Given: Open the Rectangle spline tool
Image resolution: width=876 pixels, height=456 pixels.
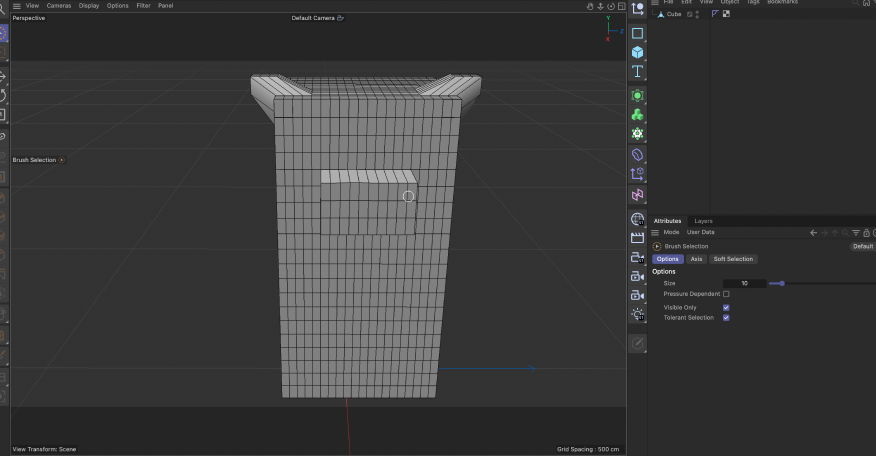Looking at the screenshot, I should (x=637, y=33).
